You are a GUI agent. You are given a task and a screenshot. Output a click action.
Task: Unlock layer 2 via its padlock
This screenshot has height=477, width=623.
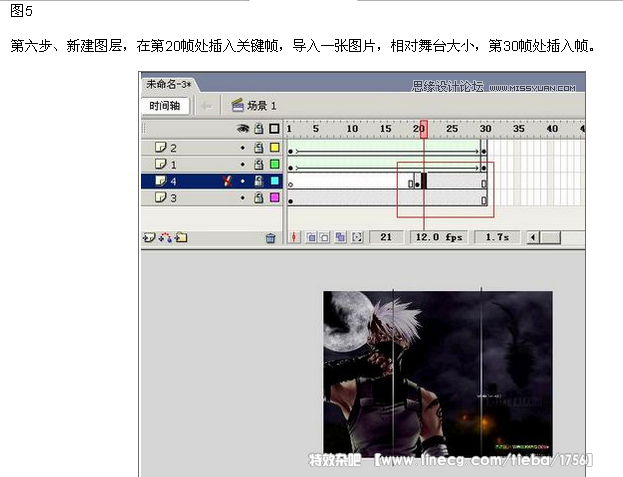[x=259, y=148]
